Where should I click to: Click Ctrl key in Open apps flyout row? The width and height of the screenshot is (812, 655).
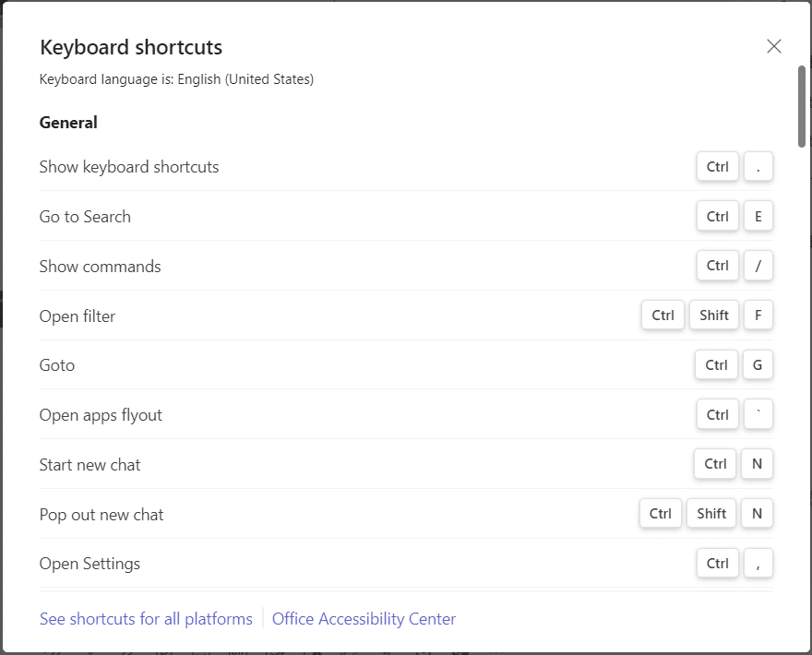tap(717, 414)
